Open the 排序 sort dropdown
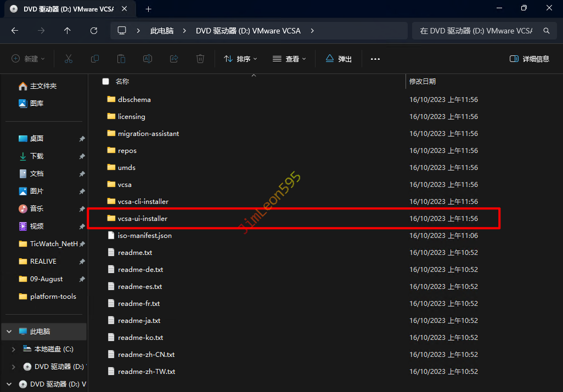 point(240,59)
